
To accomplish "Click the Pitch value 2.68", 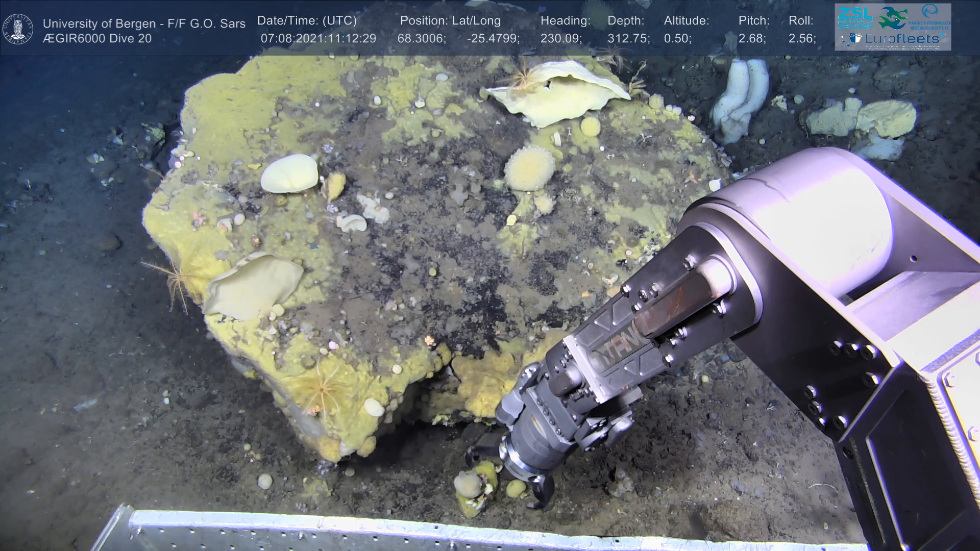I will [752, 39].
